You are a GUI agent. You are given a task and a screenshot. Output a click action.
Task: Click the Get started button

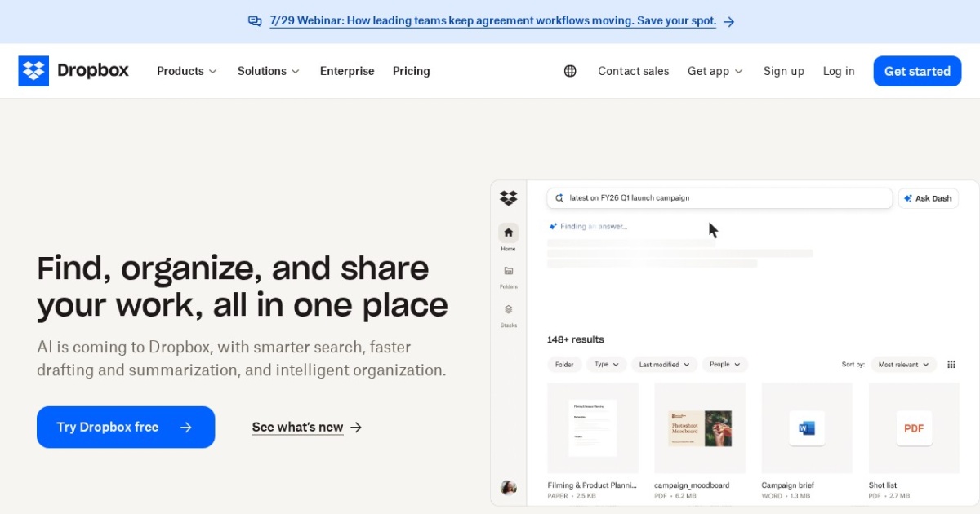(x=917, y=71)
